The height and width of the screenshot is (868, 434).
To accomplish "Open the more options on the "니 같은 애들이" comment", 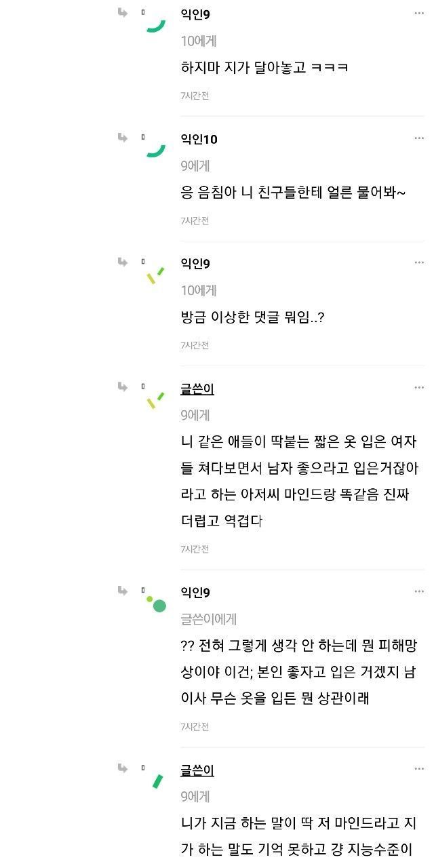I will coord(419,388).
